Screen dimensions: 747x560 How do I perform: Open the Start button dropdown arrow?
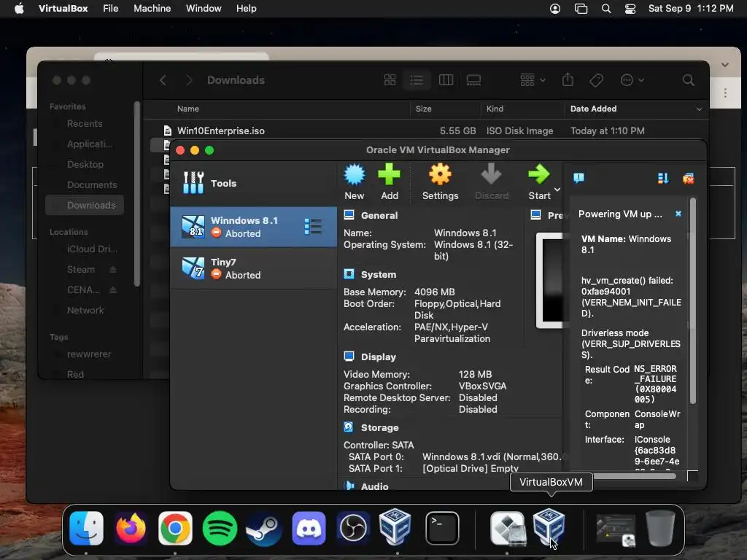[557, 190]
